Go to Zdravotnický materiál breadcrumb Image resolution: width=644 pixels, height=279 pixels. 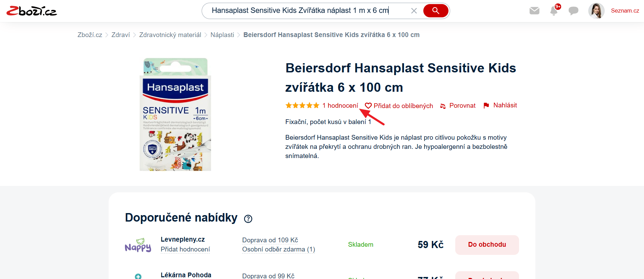[170, 35]
